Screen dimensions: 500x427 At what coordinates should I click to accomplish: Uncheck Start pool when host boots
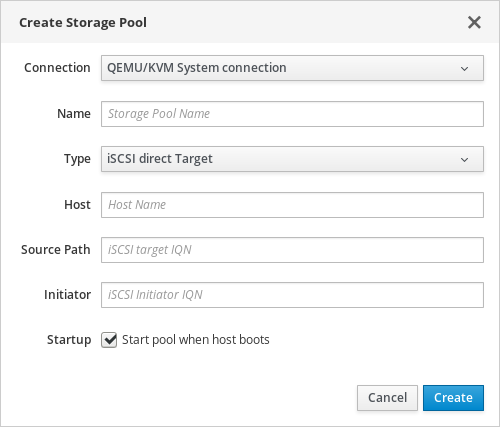click(x=109, y=340)
